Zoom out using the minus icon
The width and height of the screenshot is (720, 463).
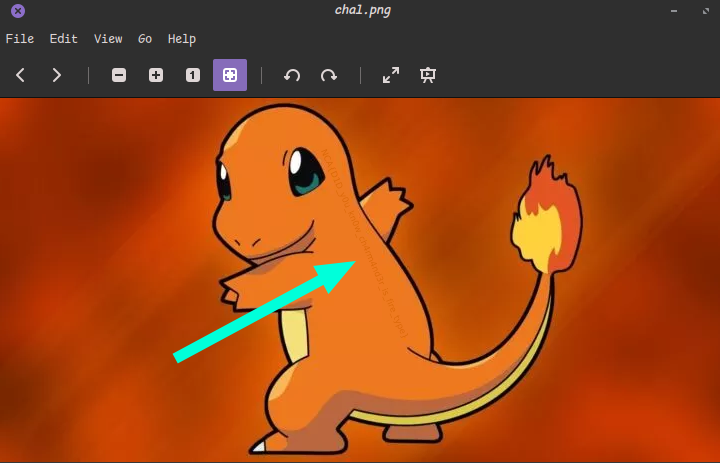coord(119,75)
